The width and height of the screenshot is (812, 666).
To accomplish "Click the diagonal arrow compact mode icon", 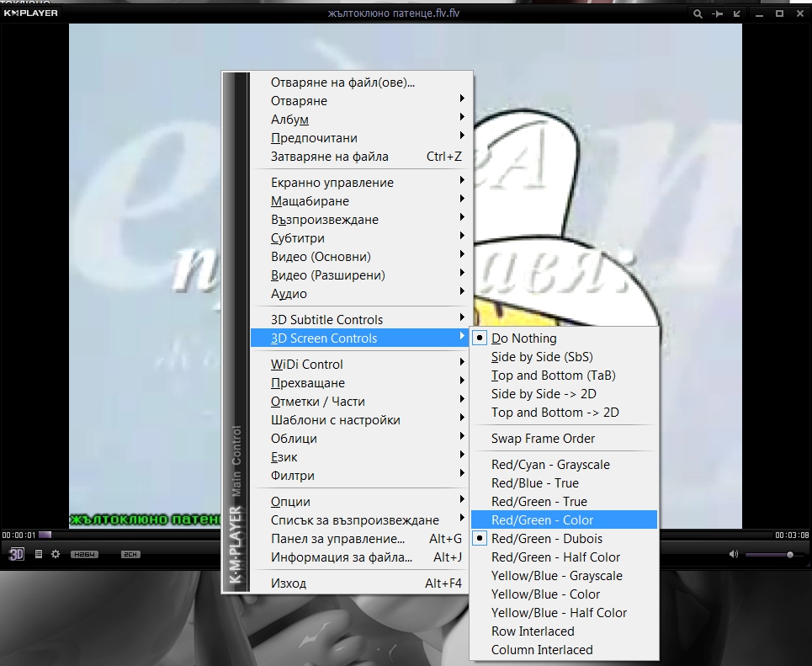I will [738, 14].
